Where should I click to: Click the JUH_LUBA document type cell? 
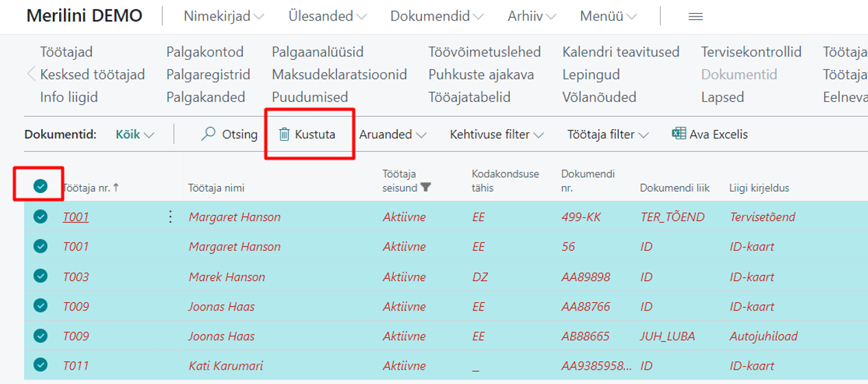coord(667,336)
